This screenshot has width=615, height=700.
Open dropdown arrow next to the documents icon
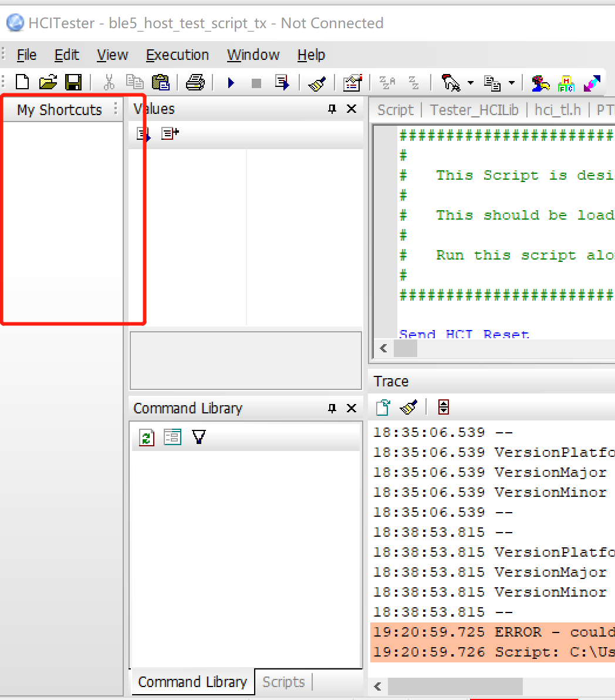[512, 83]
